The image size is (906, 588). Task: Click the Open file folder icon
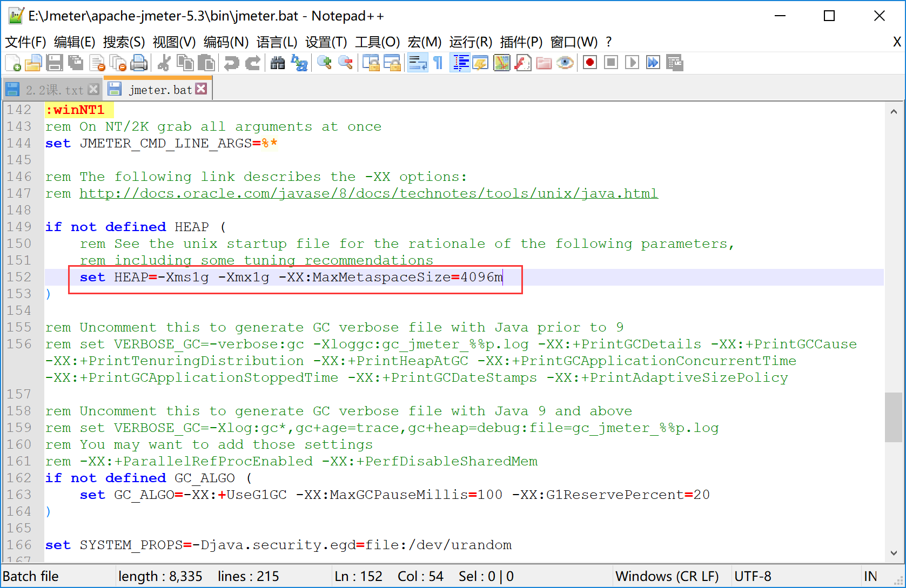[x=33, y=63]
